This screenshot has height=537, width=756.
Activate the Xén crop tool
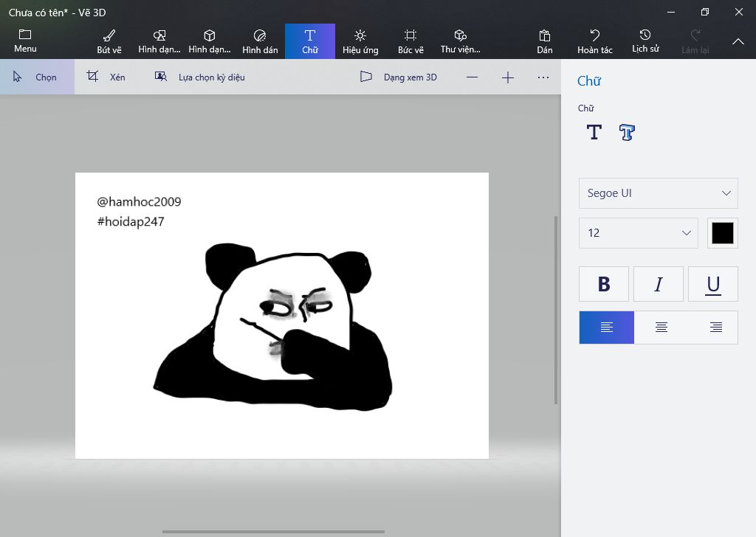coord(106,77)
